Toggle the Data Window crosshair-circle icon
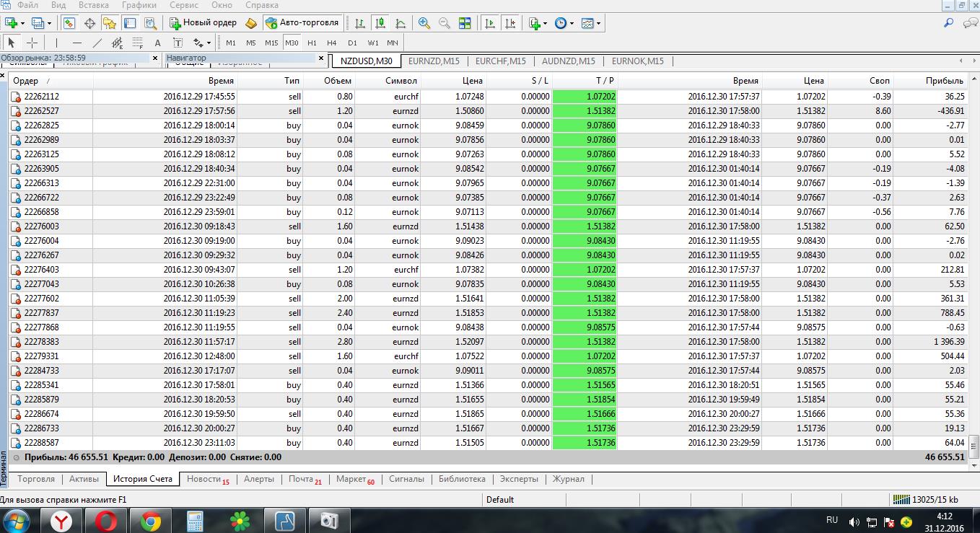 pos(90,23)
